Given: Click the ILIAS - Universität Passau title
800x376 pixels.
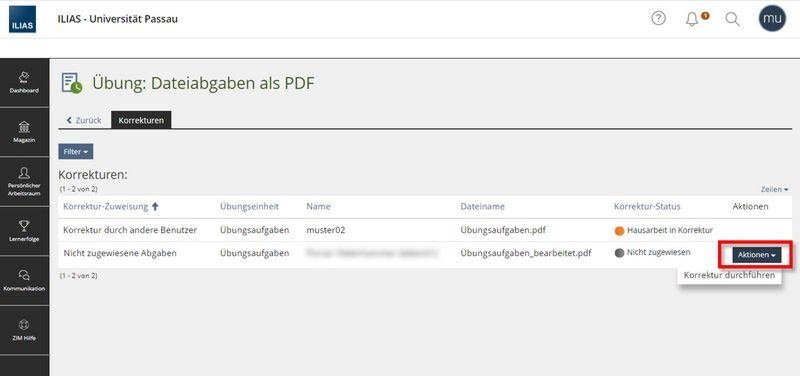Looking at the screenshot, I should click(118, 19).
